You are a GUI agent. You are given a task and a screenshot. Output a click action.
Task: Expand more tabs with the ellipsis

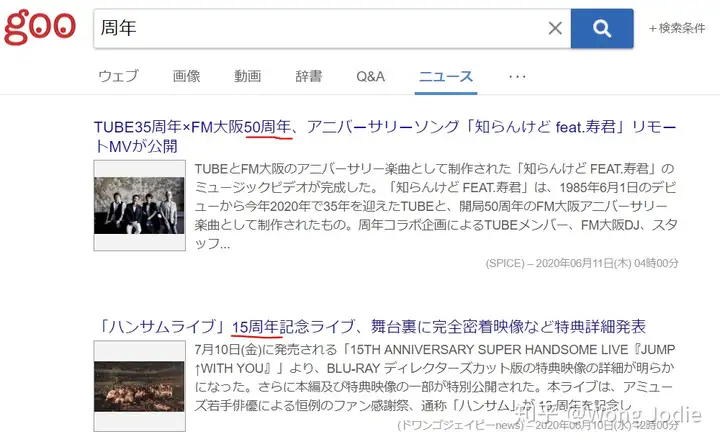[x=518, y=76]
